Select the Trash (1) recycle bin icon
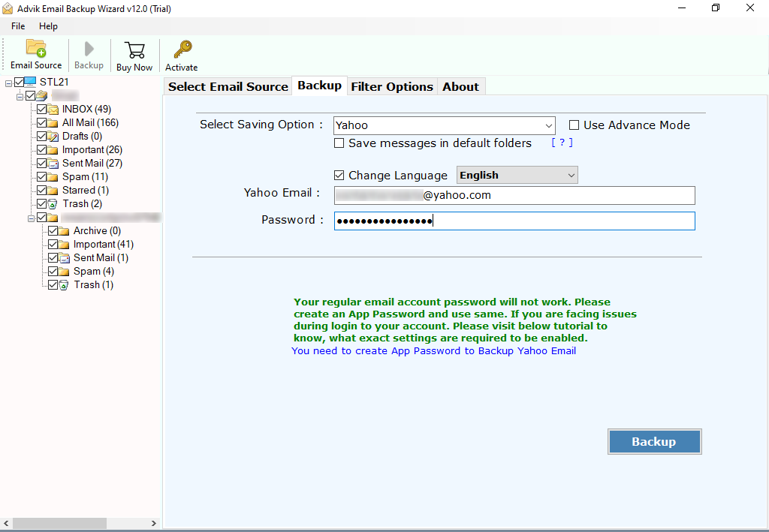Viewport: 769px width, 532px height. [x=64, y=284]
